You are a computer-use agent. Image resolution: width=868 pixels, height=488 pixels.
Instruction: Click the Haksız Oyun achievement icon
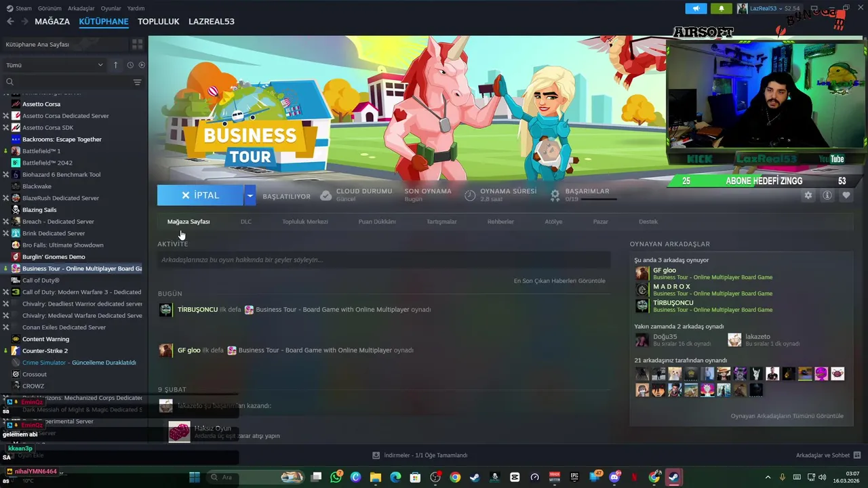pos(180,432)
